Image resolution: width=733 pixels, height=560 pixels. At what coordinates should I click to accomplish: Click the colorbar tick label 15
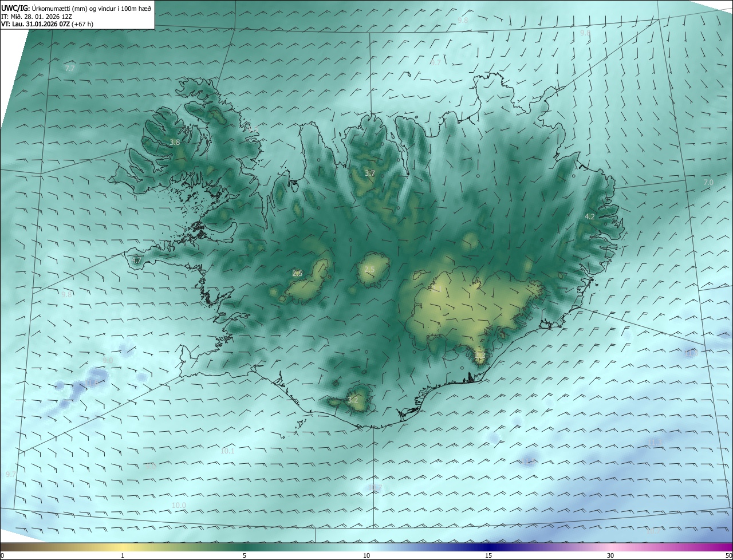coord(488,555)
